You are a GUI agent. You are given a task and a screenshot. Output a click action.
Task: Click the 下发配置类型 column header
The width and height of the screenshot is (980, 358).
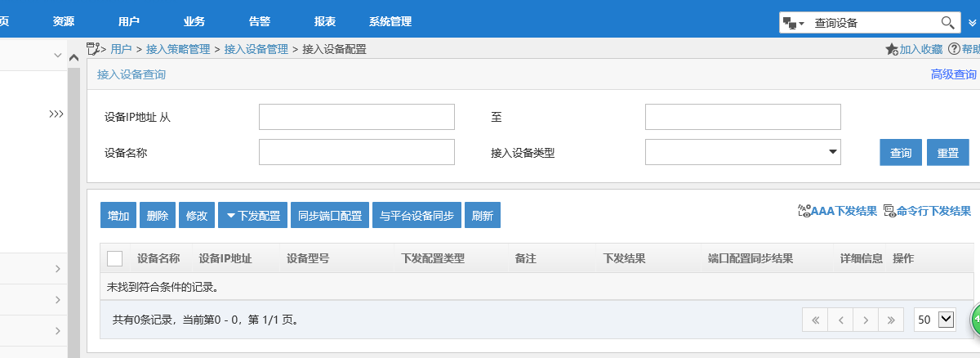point(433,258)
